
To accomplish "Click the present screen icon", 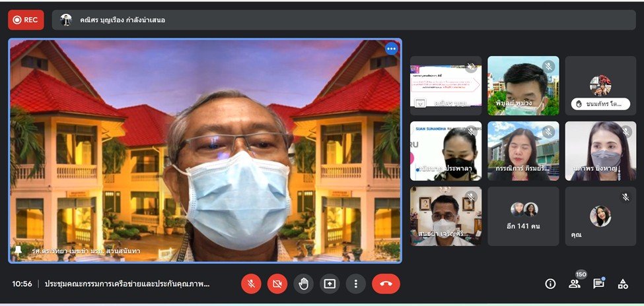I will click(330, 284).
